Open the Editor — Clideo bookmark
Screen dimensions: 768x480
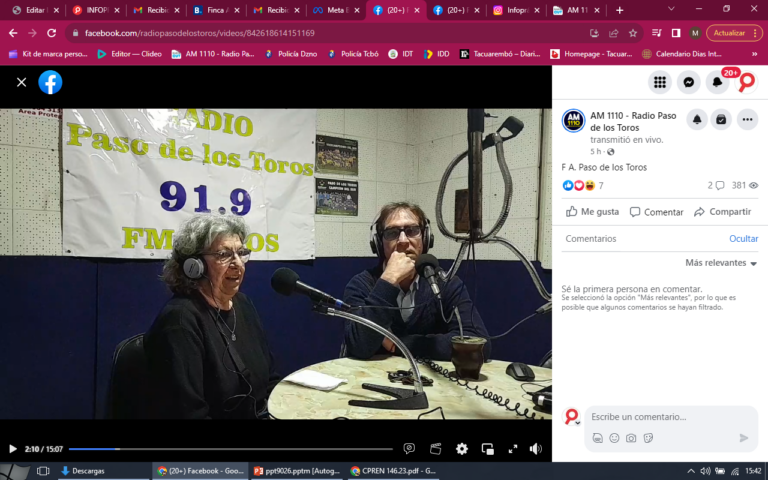(x=130, y=54)
